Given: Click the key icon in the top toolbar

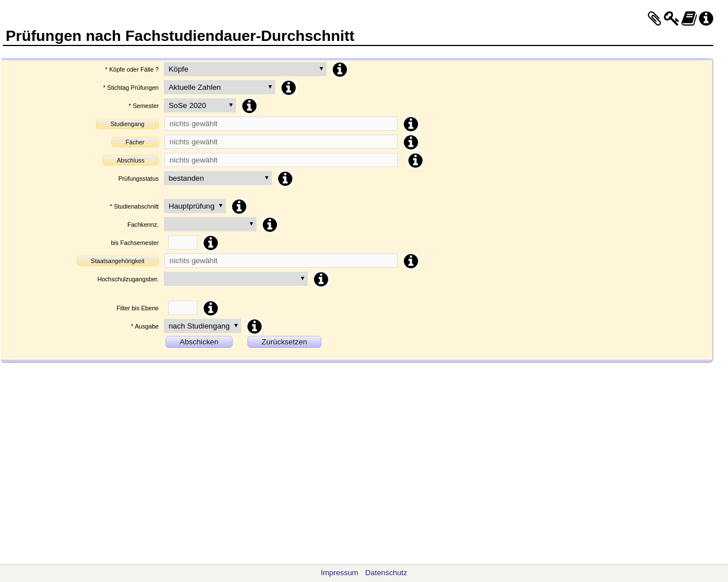Looking at the screenshot, I should click(671, 19).
